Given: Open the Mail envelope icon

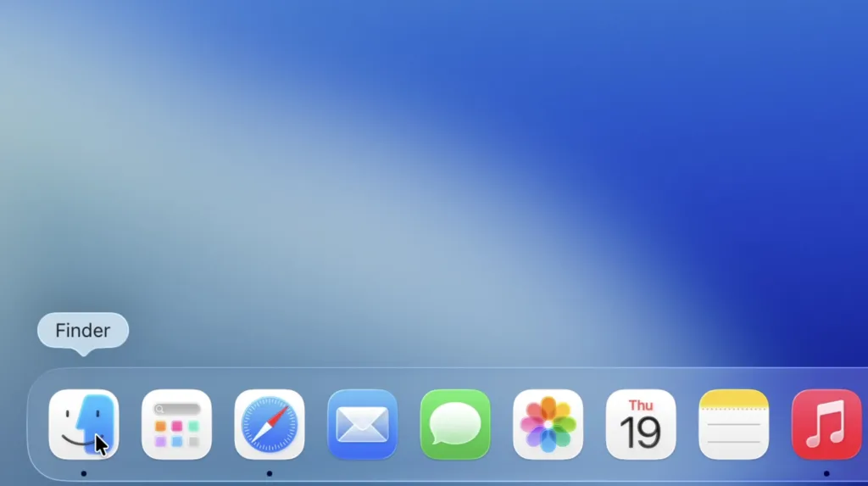Looking at the screenshot, I should pos(363,424).
